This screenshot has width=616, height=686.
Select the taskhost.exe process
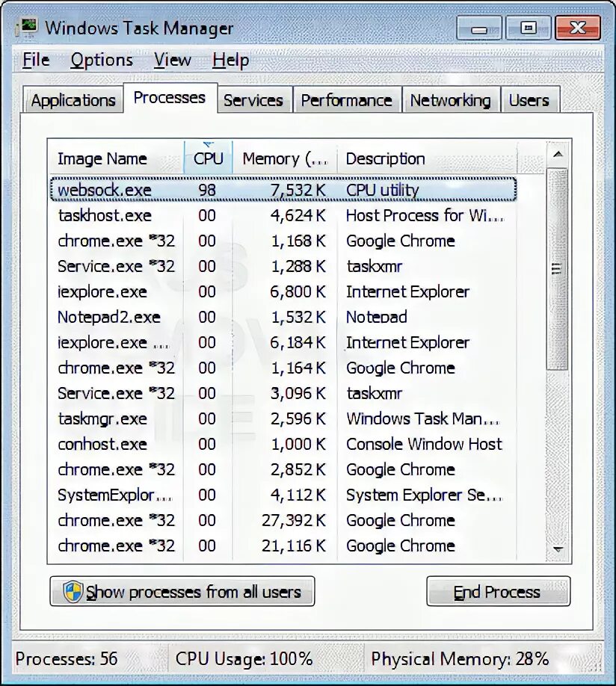(283, 215)
